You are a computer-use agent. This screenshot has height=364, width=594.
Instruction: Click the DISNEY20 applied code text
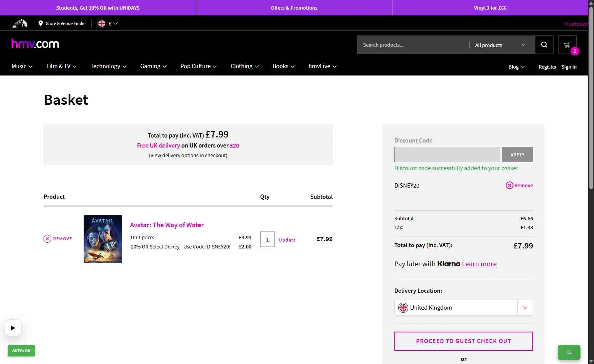pos(407,185)
